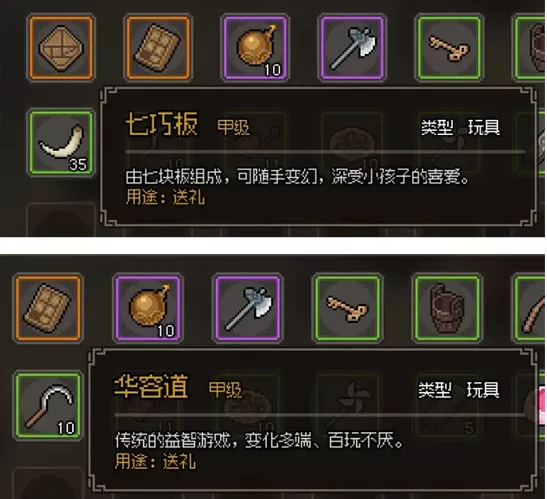Click the 七巧板 title in the tooltip
The image size is (547, 499).
click(162, 124)
